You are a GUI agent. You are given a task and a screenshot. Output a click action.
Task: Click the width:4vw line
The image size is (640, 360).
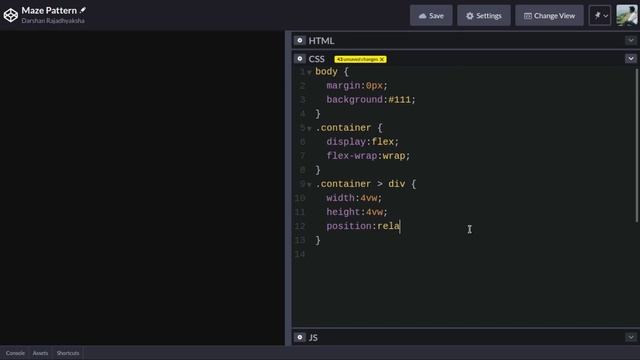click(x=354, y=198)
